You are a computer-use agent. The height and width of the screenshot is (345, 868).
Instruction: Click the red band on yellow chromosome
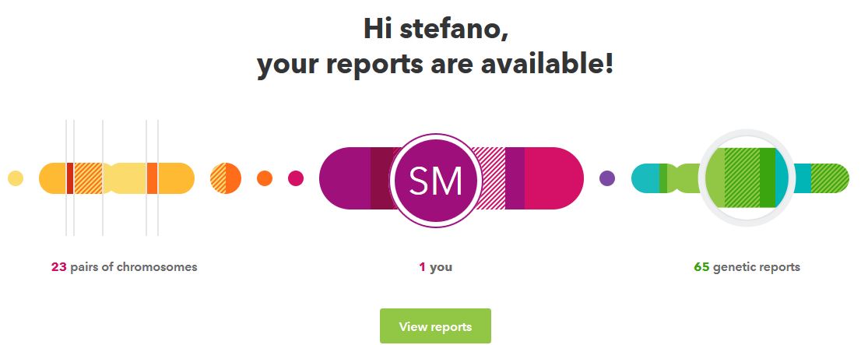tap(70, 178)
